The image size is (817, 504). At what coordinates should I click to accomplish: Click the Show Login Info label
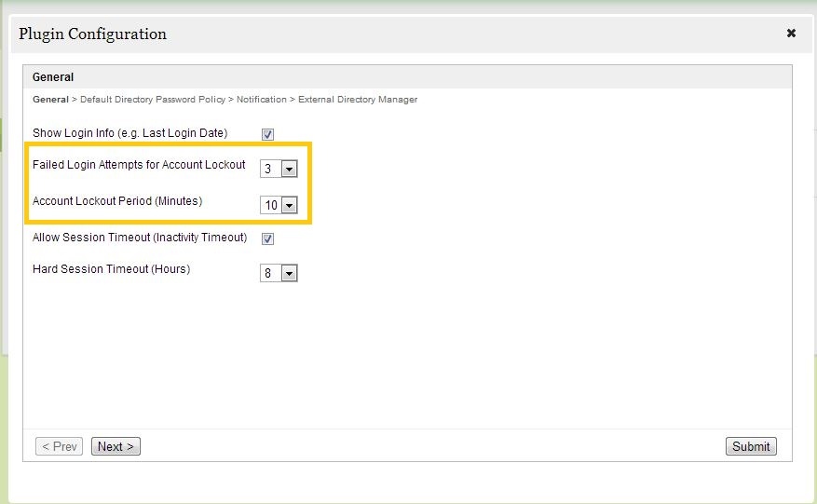(x=130, y=133)
